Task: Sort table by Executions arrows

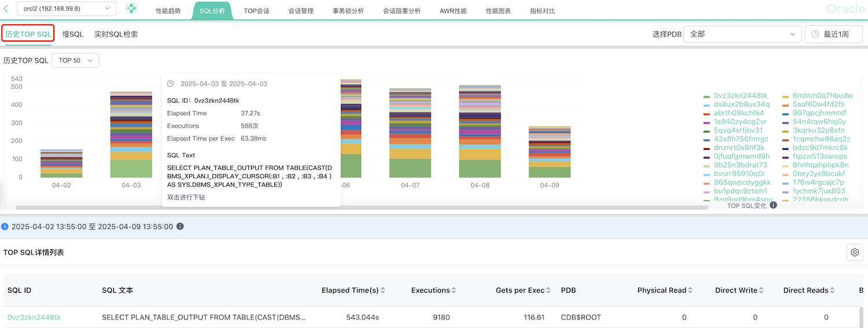Action: (x=454, y=290)
